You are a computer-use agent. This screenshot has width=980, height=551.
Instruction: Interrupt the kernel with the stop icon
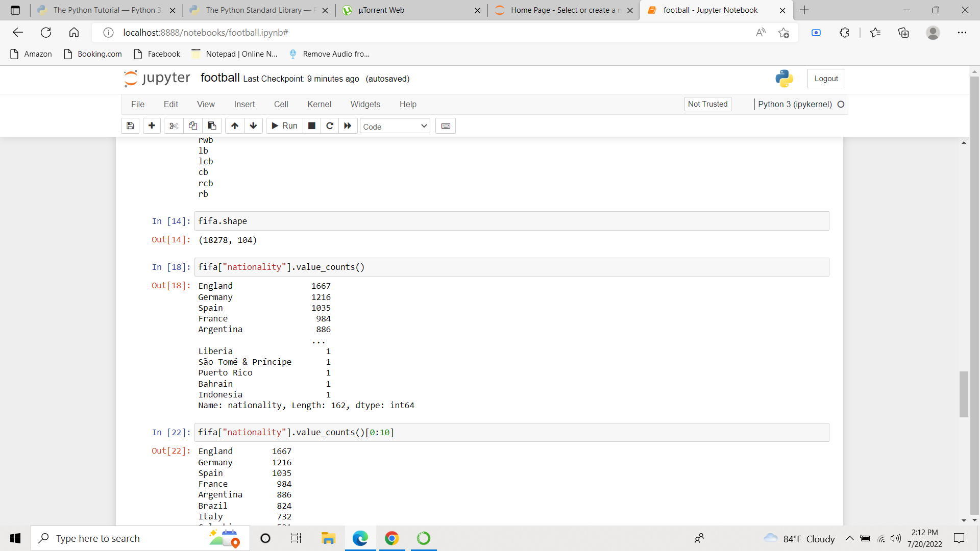[311, 126]
